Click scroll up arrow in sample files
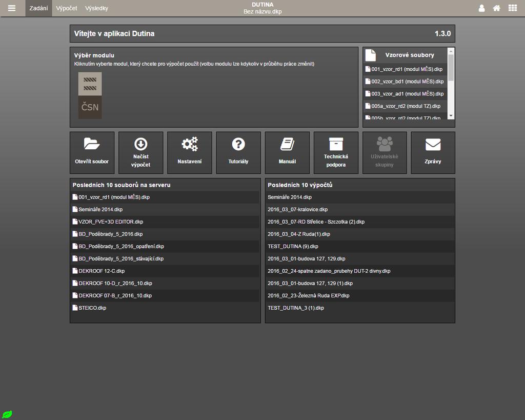The image size is (525, 420). coord(451,51)
